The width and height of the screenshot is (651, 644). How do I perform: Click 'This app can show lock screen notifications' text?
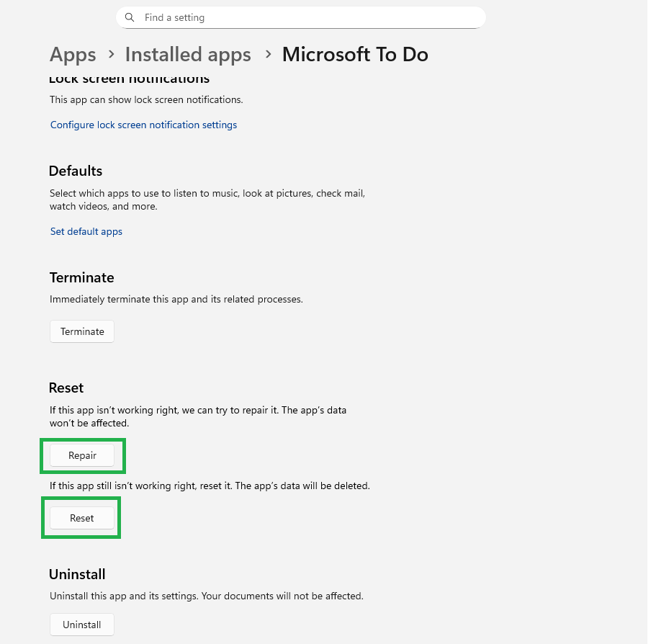coord(146,99)
